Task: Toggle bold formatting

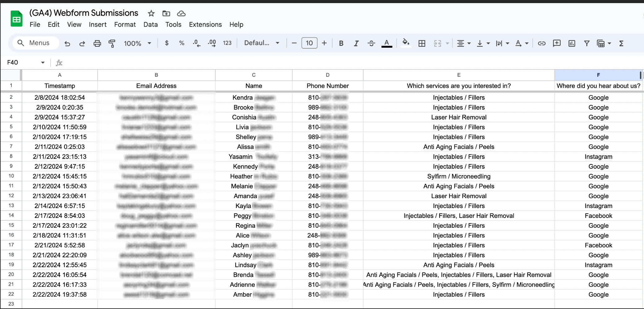Action: click(x=341, y=43)
